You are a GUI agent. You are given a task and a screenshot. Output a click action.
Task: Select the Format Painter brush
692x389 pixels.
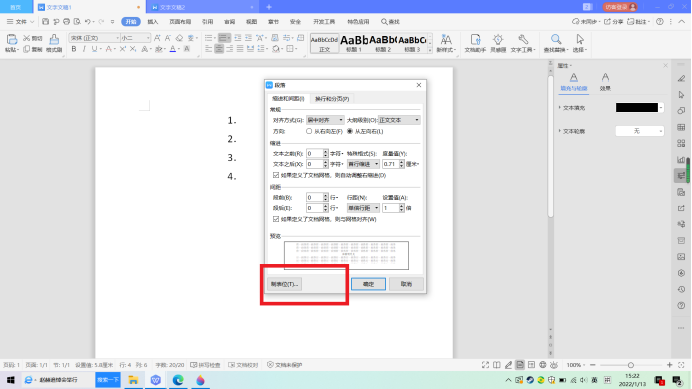(x=54, y=43)
